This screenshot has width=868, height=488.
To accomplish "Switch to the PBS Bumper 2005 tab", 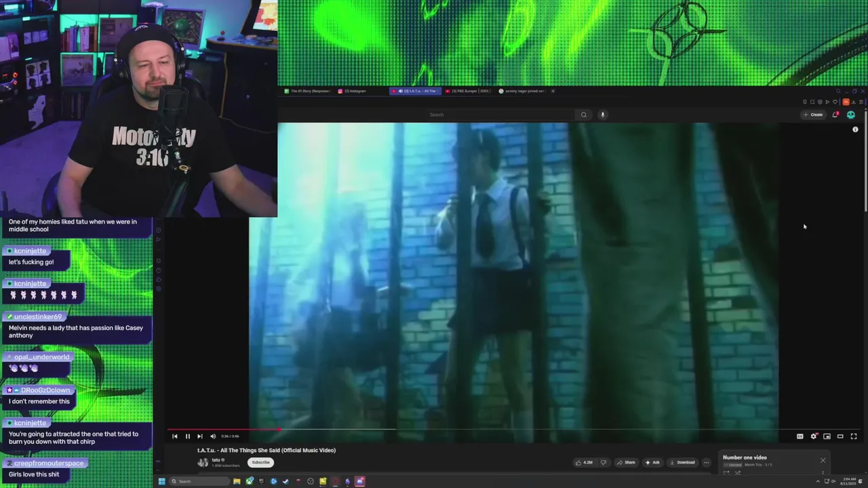I will [x=469, y=91].
